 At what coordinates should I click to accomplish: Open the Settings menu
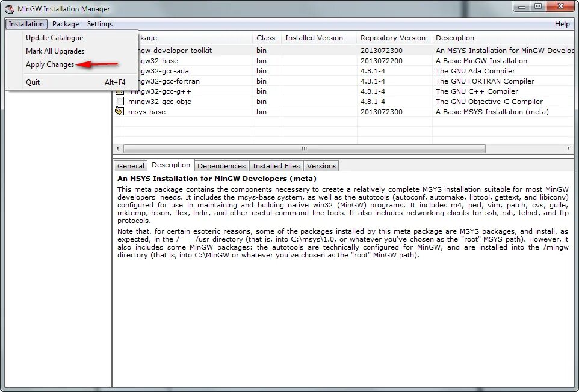(100, 24)
